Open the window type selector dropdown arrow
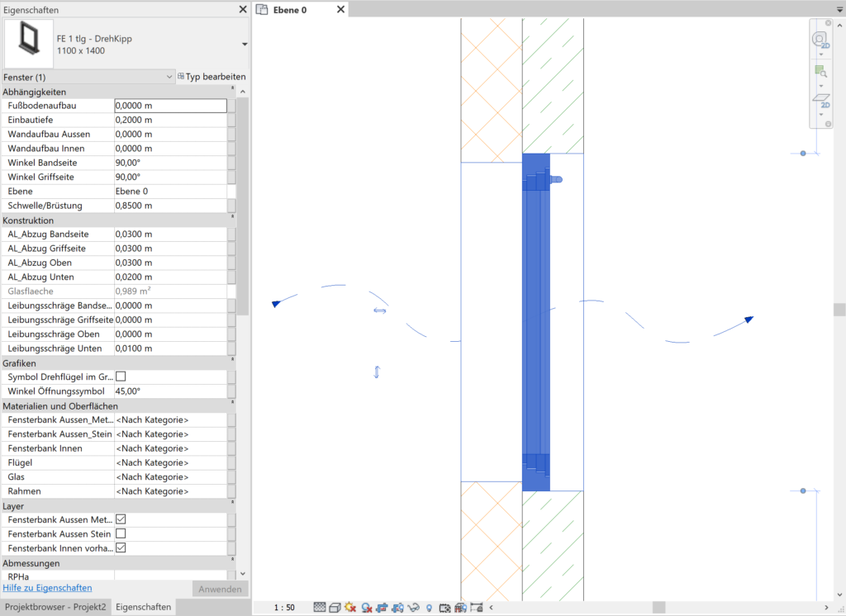The height and width of the screenshot is (616, 846). click(245, 44)
